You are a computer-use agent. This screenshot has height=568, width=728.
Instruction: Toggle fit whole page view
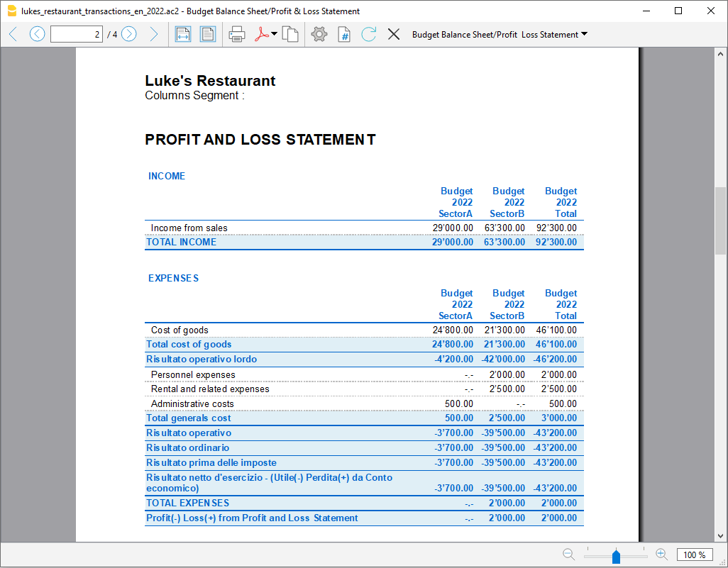pyautogui.click(x=207, y=34)
